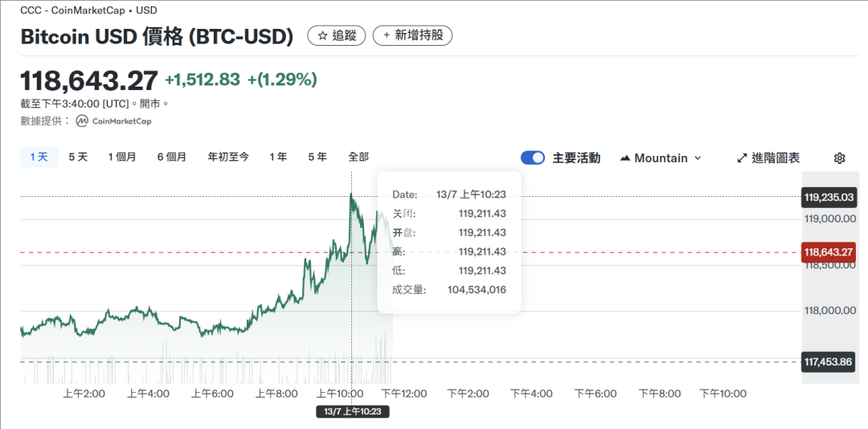
Task: Click the CoinMarketCap logo icon
Action: pos(82,121)
